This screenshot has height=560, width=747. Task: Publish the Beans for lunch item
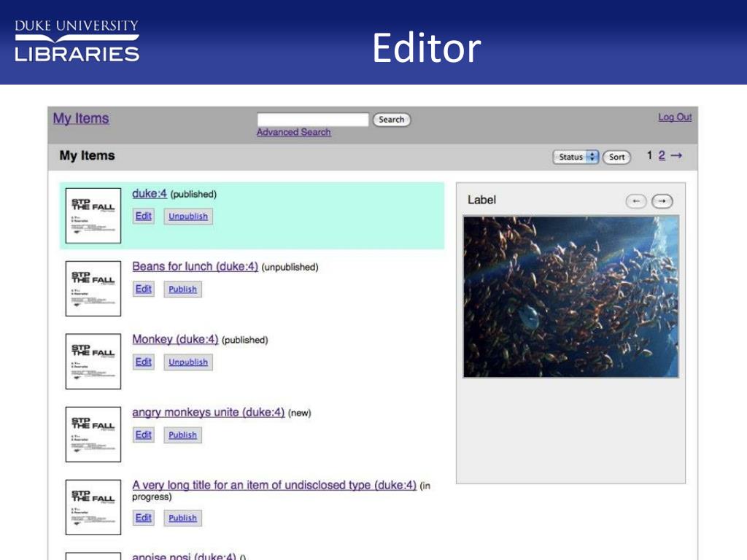pos(182,289)
